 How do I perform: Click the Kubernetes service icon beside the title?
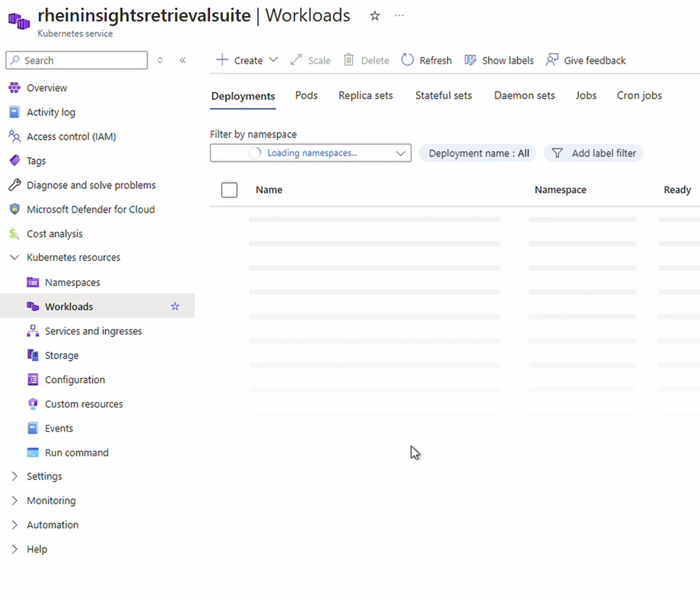[x=19, y=21]
